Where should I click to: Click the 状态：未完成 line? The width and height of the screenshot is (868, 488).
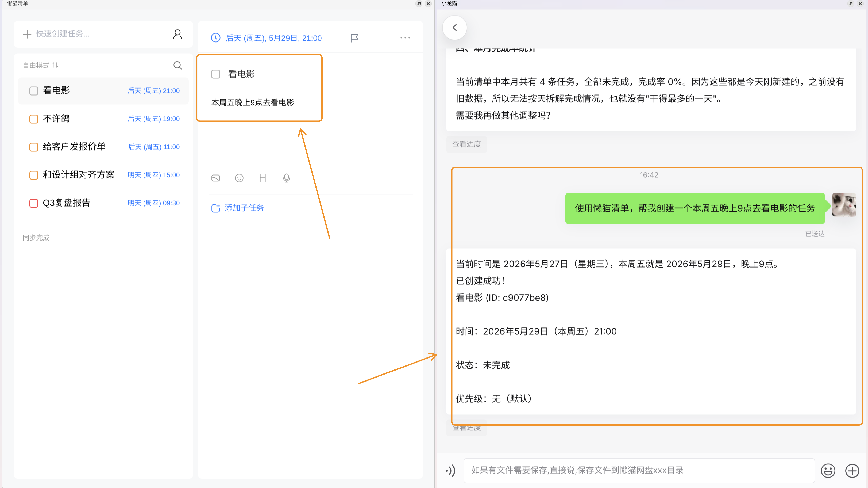pos(483,365)
